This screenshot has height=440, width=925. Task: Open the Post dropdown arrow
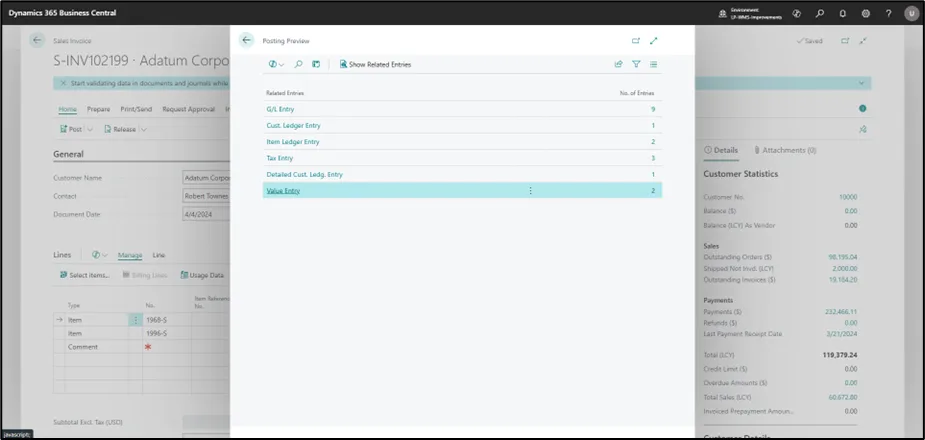(90, 129)
